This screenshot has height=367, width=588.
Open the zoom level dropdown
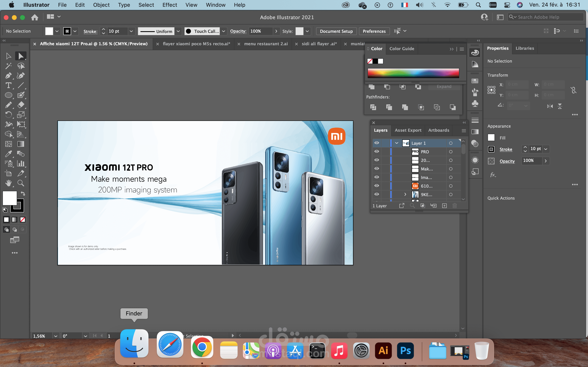[56, 336]
